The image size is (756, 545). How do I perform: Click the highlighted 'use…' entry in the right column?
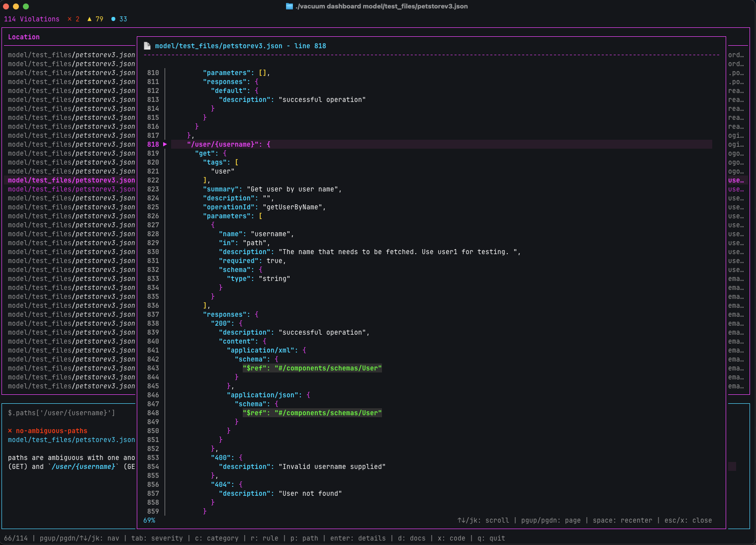click(x=736, y=180)
